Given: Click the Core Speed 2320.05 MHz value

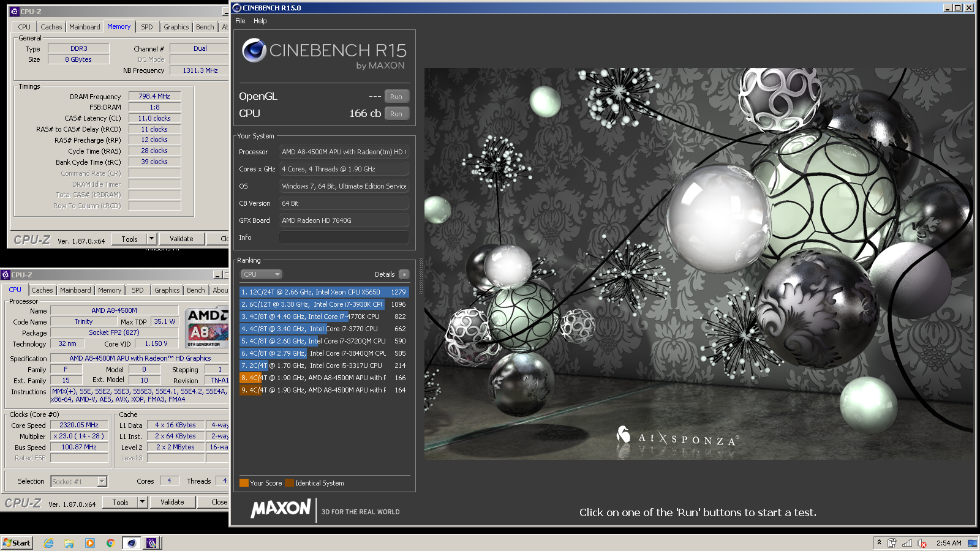Looking at the screenshot, I should [x=79, y=425].
